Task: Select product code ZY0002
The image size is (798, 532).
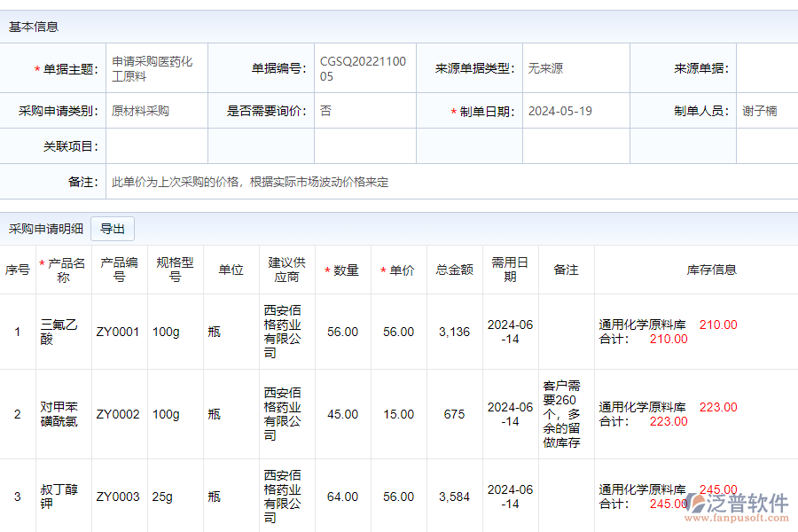Action: pyautogui.click(x=119, y=413)
